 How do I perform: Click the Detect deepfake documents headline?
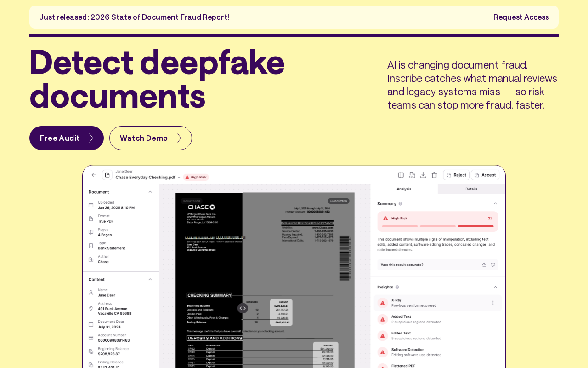point(157,79)
